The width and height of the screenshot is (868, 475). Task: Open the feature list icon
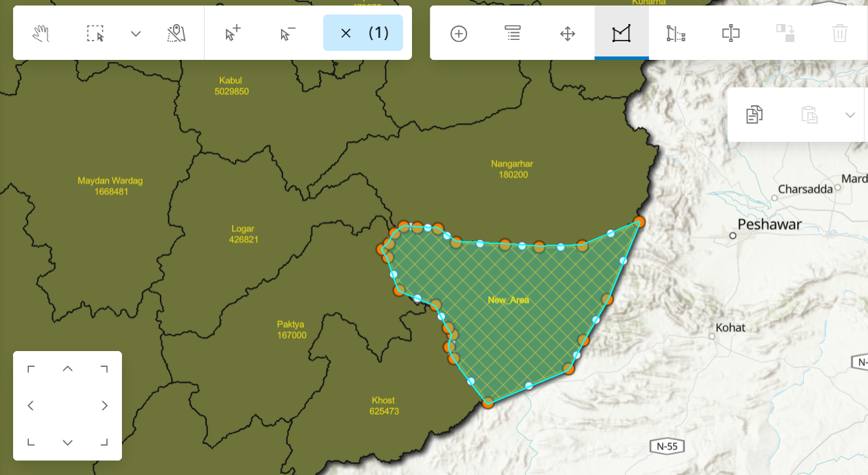(x=513, y=32)
